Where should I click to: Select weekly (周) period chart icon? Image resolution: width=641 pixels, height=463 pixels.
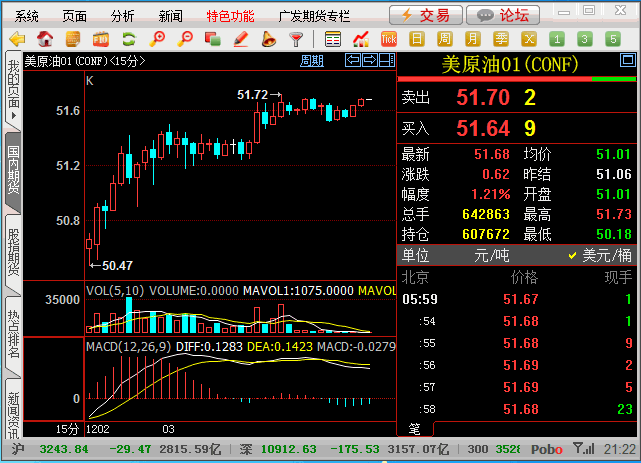click(444, 39)
